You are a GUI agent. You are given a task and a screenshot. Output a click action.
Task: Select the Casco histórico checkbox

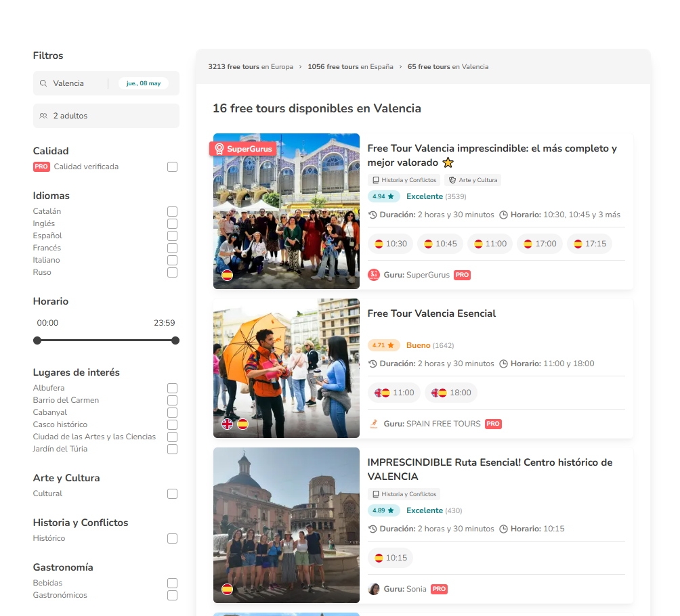(x=172, y=424)
